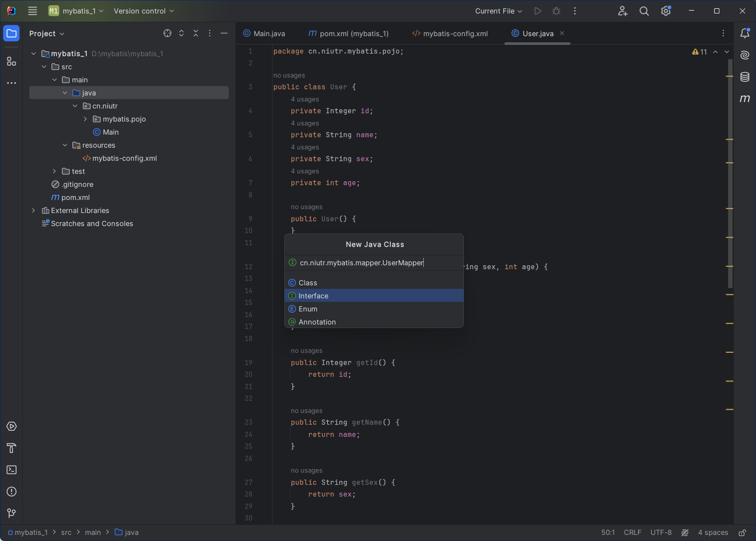Toggle the read-only lock in status bar
756x541 pixels.
[x=742, y=532]
